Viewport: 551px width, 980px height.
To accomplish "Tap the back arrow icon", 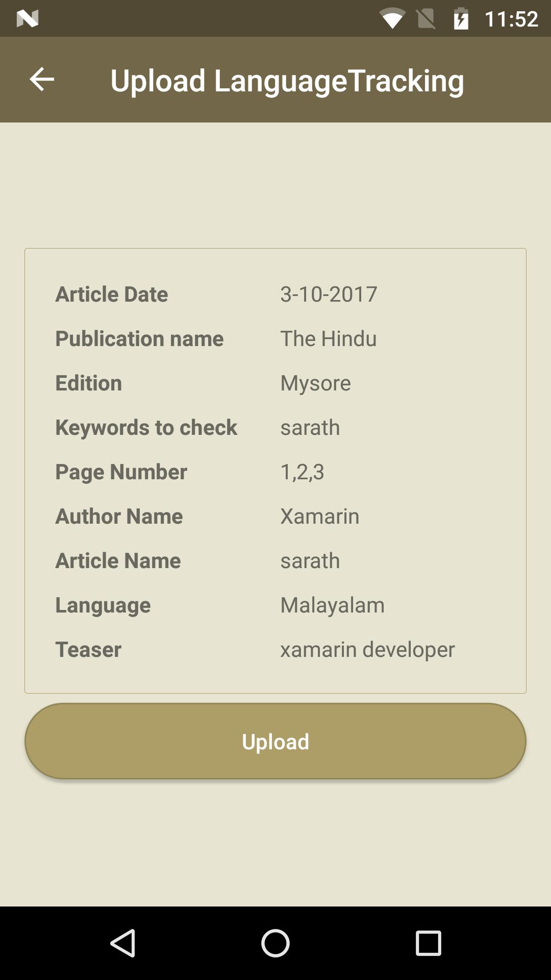I will [42, 80].
